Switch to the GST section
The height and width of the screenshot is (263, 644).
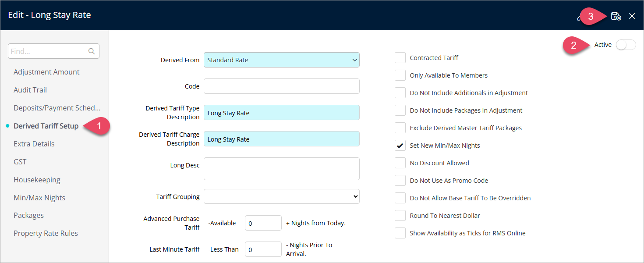[x=20, y=162]
